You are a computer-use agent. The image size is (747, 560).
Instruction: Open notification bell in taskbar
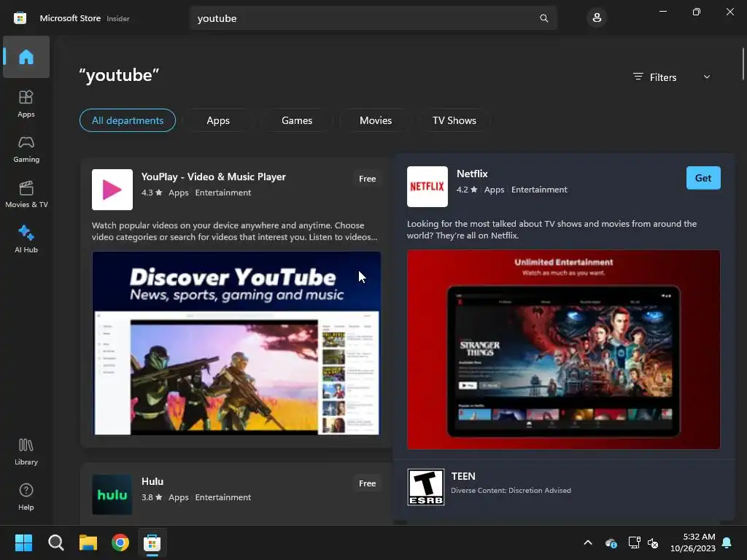click(727, 542)
